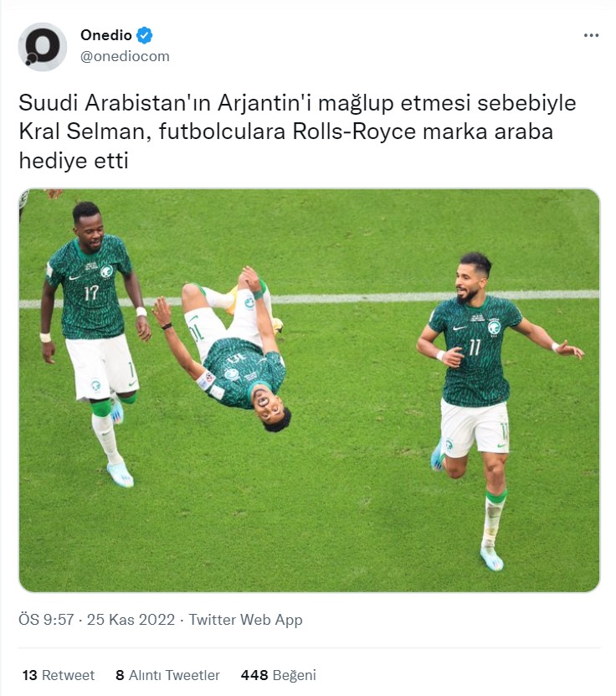Click the blue verified badge
This screenshot has height=696, width=616.
tap(145, 35)
